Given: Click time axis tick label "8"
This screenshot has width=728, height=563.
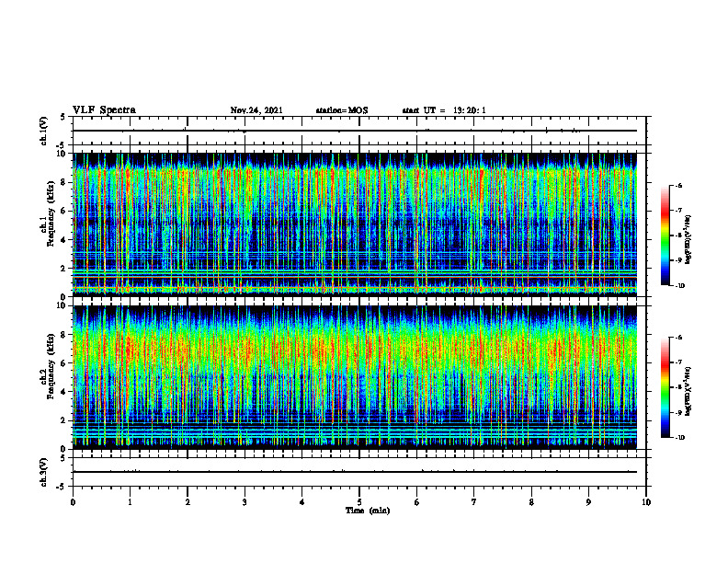Looking at the screenshot, I should 531,502.
